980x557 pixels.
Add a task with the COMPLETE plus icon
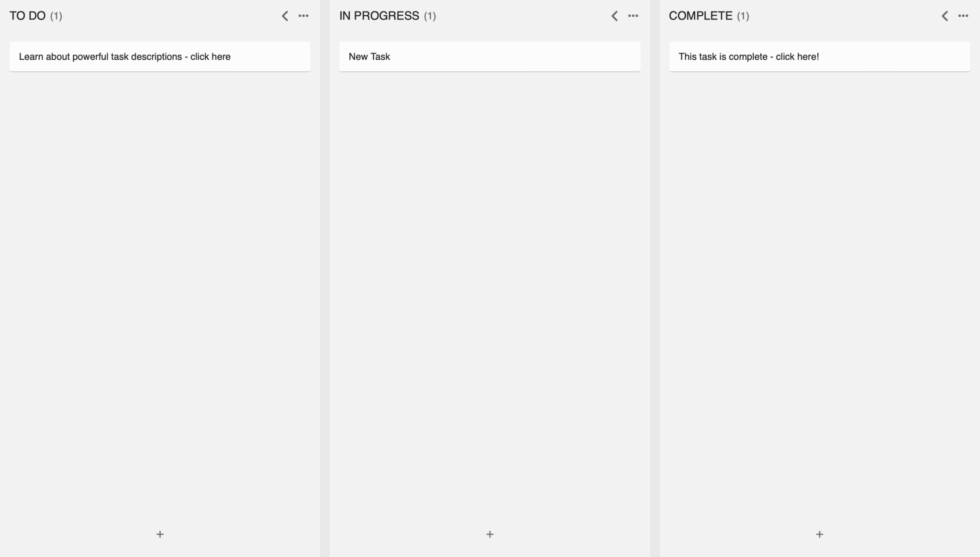[x=819, y=534]
